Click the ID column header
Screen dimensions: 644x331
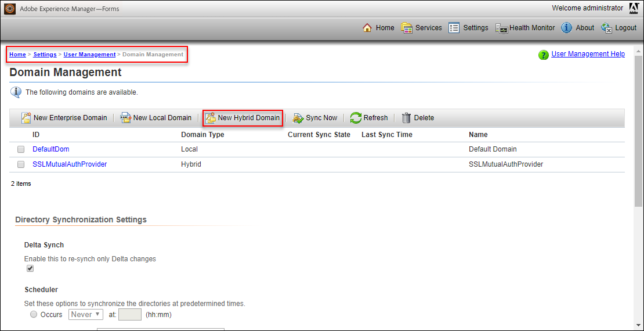pos(36,135)
